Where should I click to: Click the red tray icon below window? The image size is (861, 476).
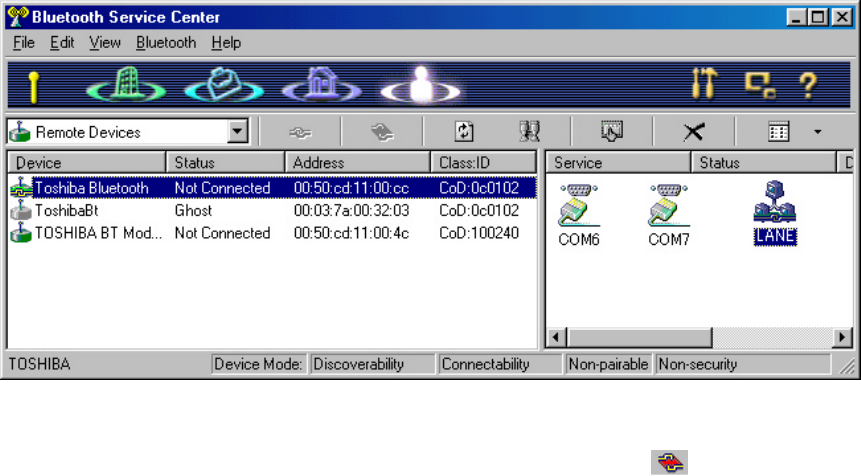(x=669, y=462)
